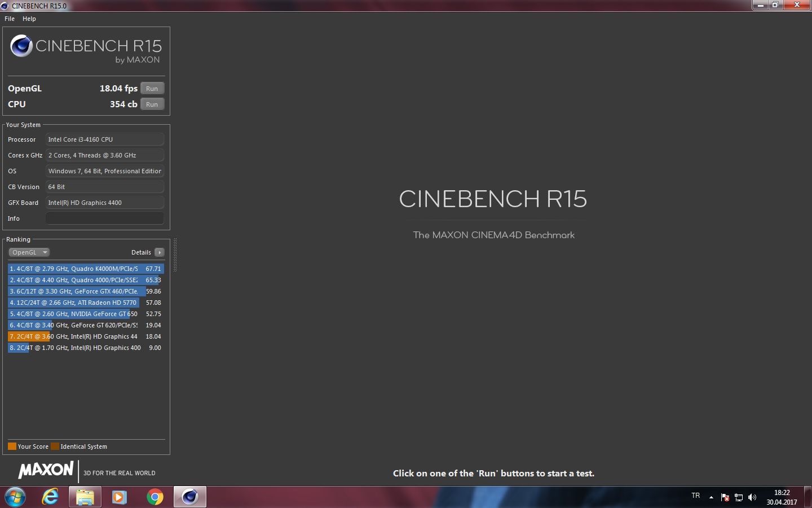
Task: Click the Cinebench taskbar button
Action: [189, 497]
